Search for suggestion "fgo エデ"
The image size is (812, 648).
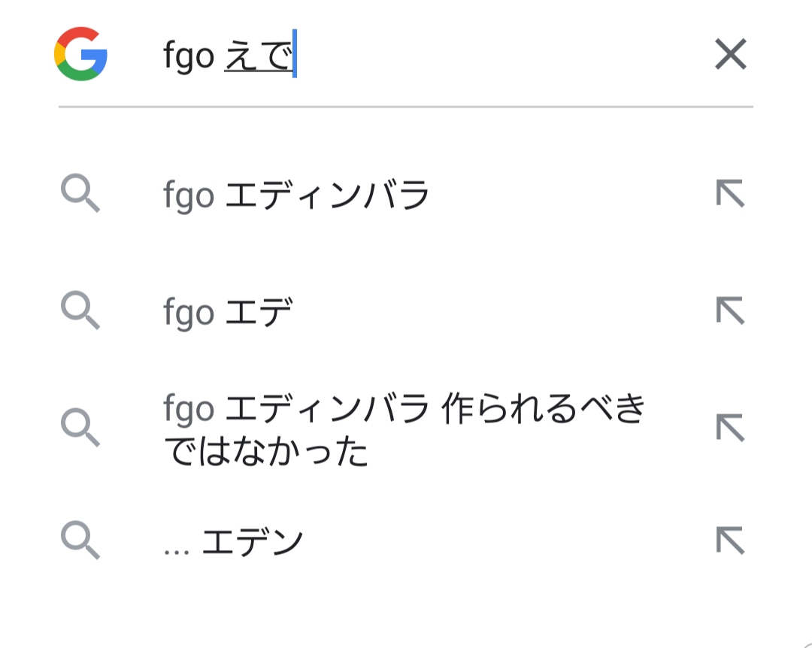[228, 311]
